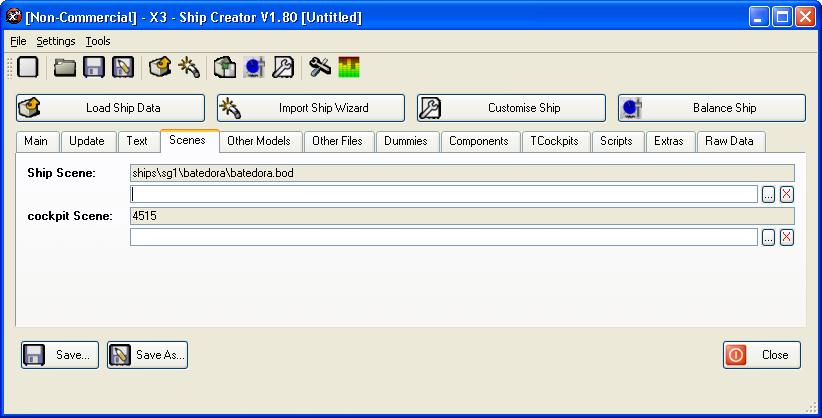The width and height of the screenshot is (822, 418).
Task: Browse for Ship Scene file (...)
Action: (769, 195)
